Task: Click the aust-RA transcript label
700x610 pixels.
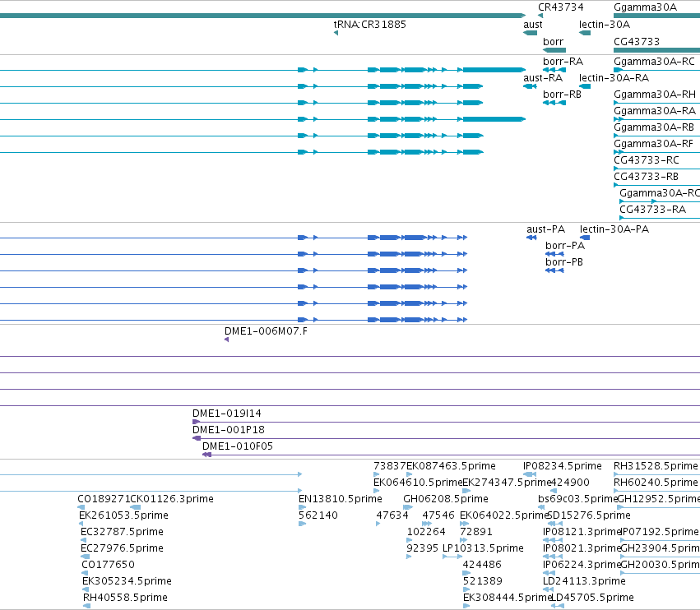Action: click(542, 77)
